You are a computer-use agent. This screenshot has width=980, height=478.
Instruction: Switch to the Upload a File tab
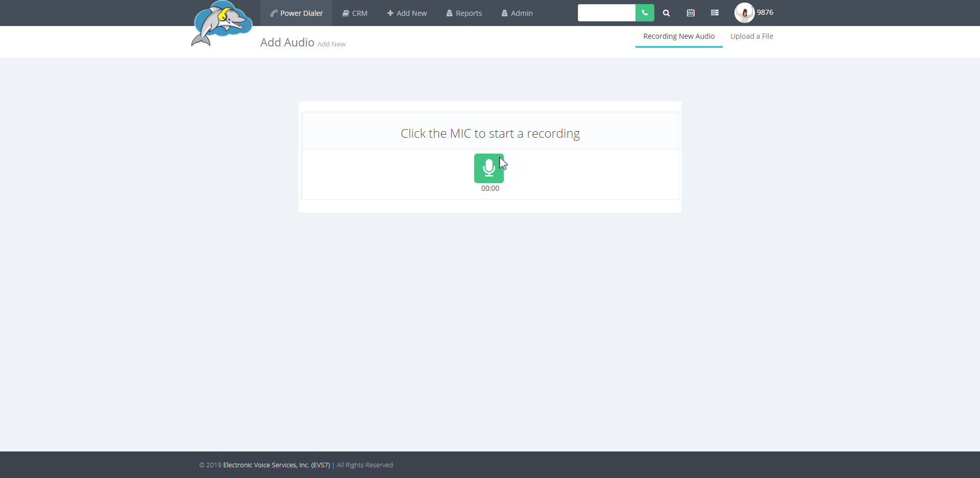tap(751, 36)
